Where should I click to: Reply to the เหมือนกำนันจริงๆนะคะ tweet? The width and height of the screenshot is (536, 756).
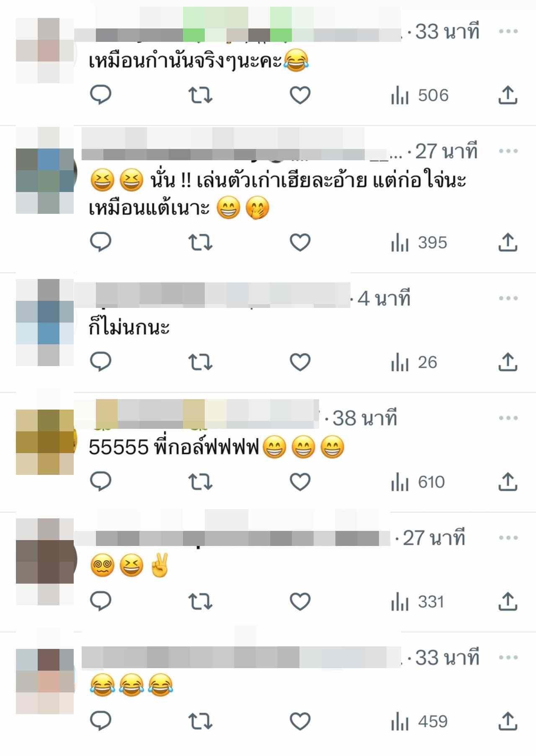coord(100,95)
